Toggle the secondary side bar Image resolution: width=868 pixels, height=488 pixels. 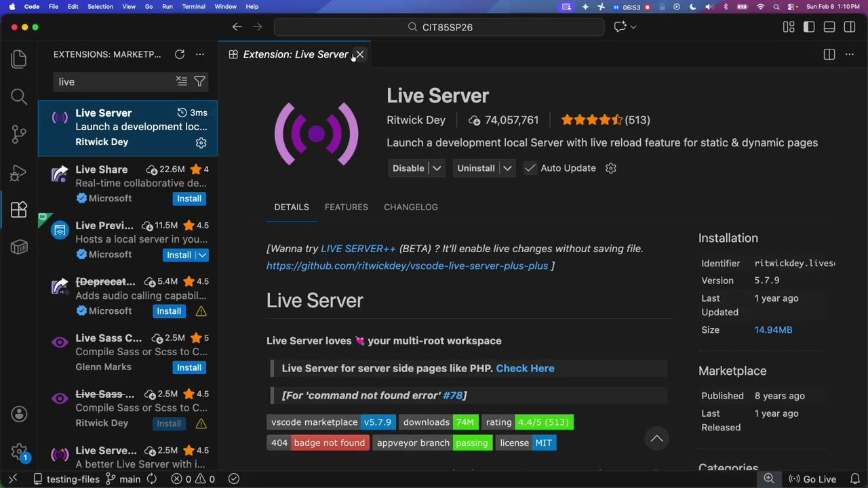pos(850,27)
